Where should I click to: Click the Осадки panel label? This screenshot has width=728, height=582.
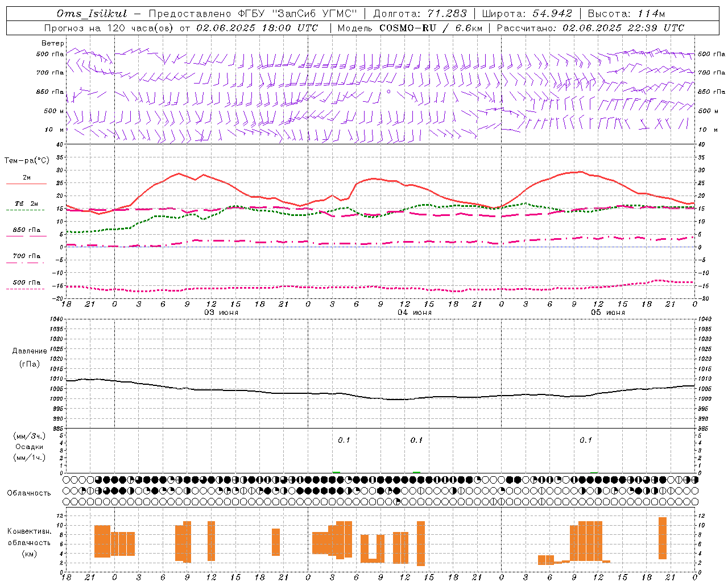(30, 447)
